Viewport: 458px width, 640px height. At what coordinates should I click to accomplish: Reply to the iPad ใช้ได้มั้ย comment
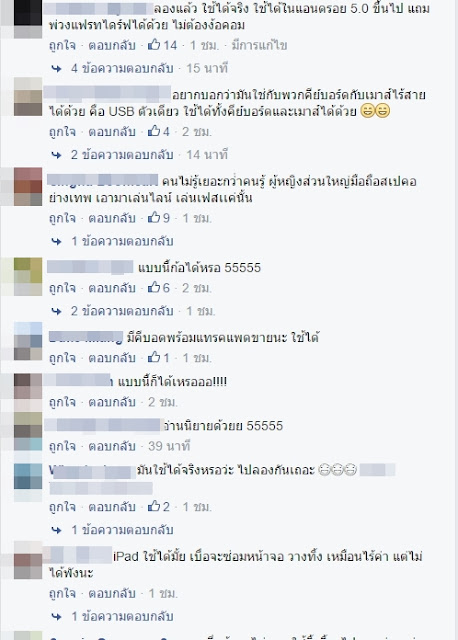(x=112, y=593)
